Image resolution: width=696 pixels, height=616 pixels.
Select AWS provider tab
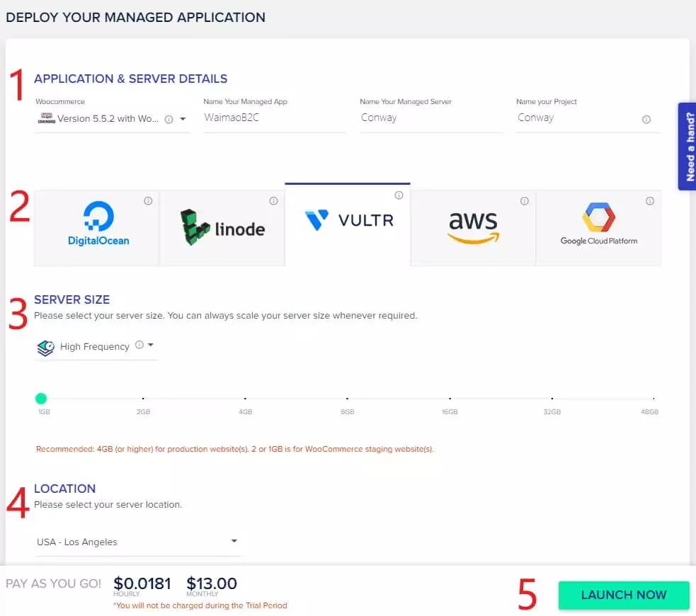[473, 228]
